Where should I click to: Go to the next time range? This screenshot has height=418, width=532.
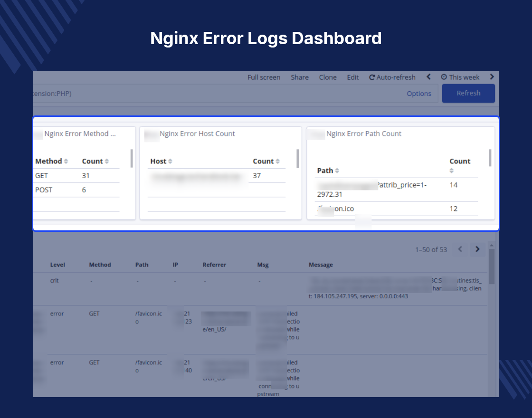point(492,77)
